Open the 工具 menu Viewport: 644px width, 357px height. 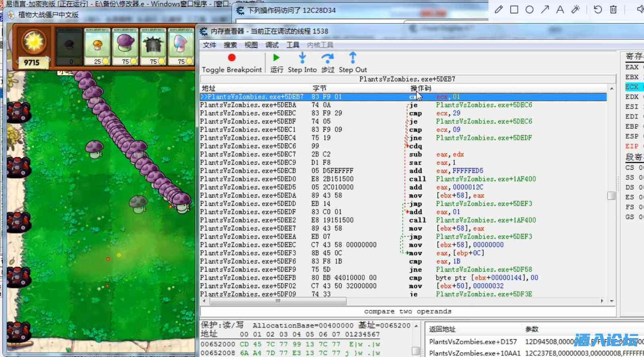[x=293, y=45]
